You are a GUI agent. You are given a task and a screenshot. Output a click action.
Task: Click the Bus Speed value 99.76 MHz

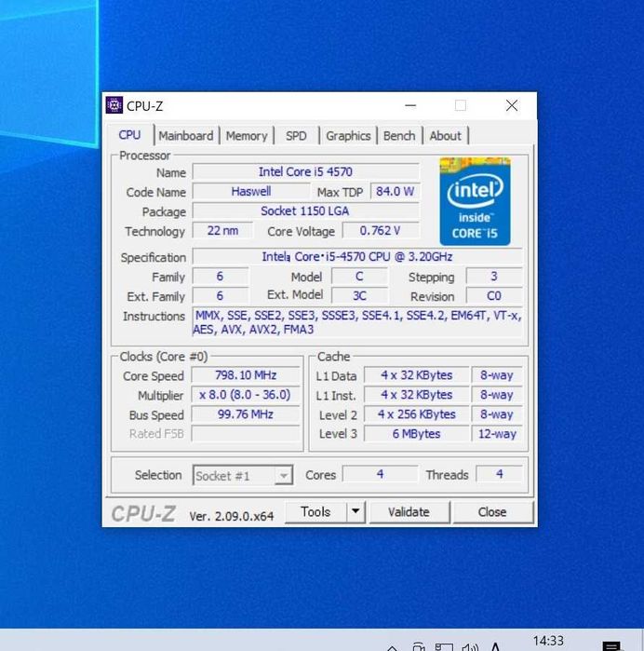pos(246,414)
